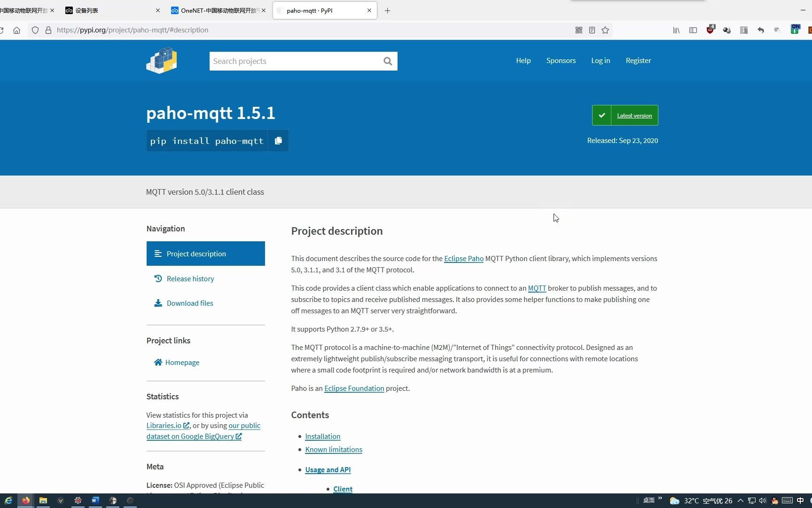Switch to the 设备列表 tab
812x508 pixels.
click(113, 10)
